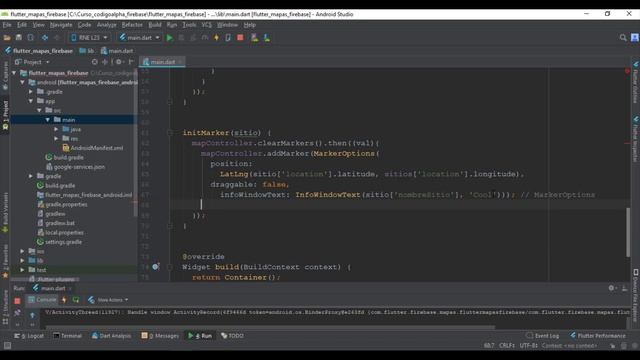
Task: Expand the res folder in tree
Action: click(56, 139)
